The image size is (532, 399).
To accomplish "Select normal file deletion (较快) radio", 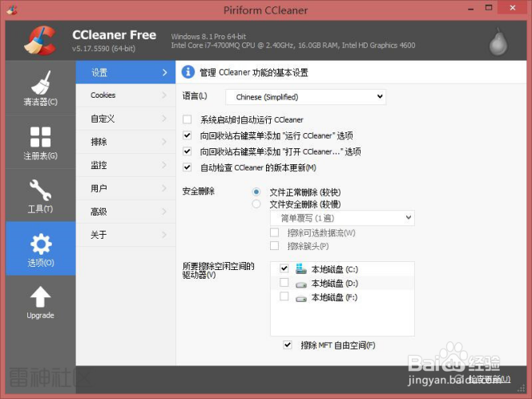I will [256, 191].
